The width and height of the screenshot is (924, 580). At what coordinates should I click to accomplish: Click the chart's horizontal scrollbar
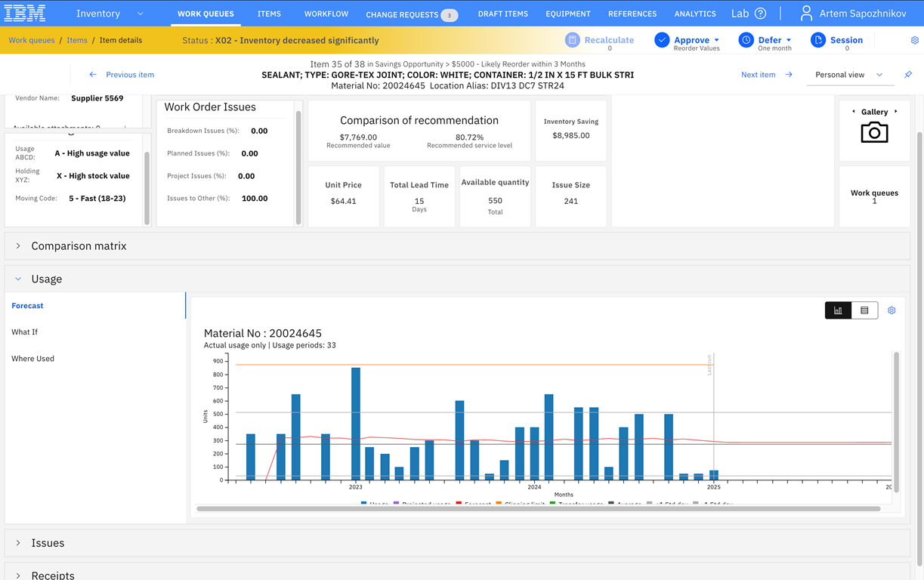click(538, 509)
